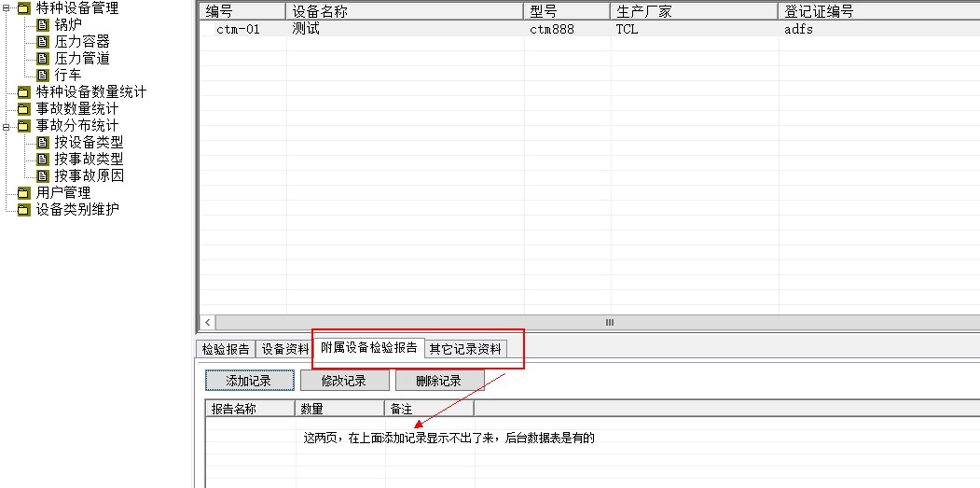The height and width of the screenshot is (488, 980).
Task: Click the 备注 column header
Action: click(x=429, y=409)
